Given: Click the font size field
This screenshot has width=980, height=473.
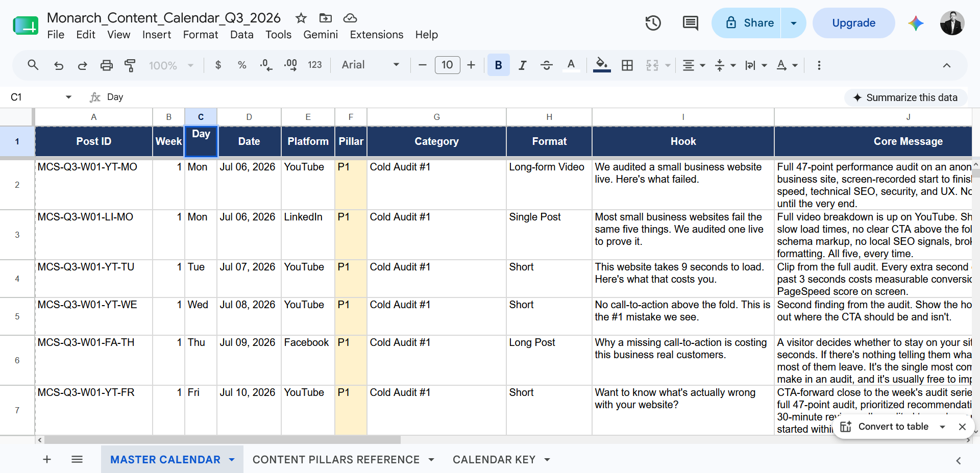Looking at the screenshot, I should click(x=447, y=65).
